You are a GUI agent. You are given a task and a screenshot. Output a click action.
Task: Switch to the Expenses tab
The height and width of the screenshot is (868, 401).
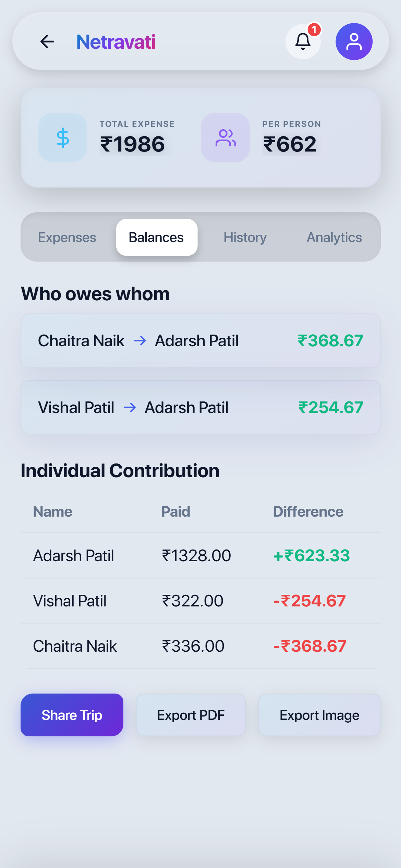[67, 237]
